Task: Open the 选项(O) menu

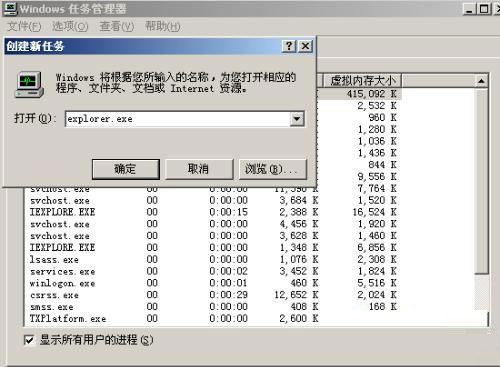Action: [70, 26]
